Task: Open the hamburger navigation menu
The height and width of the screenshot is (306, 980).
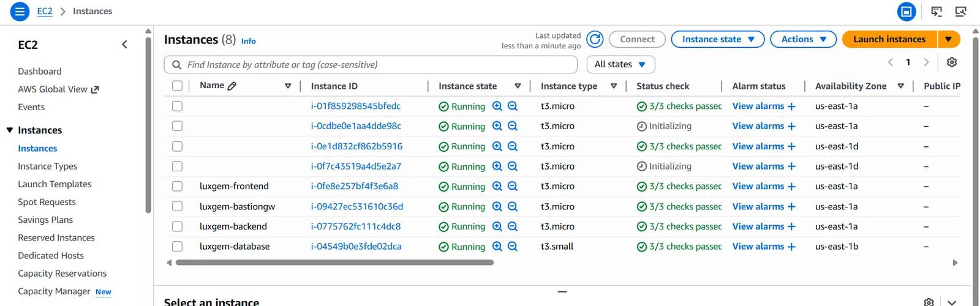Action: tap(20, 11)
